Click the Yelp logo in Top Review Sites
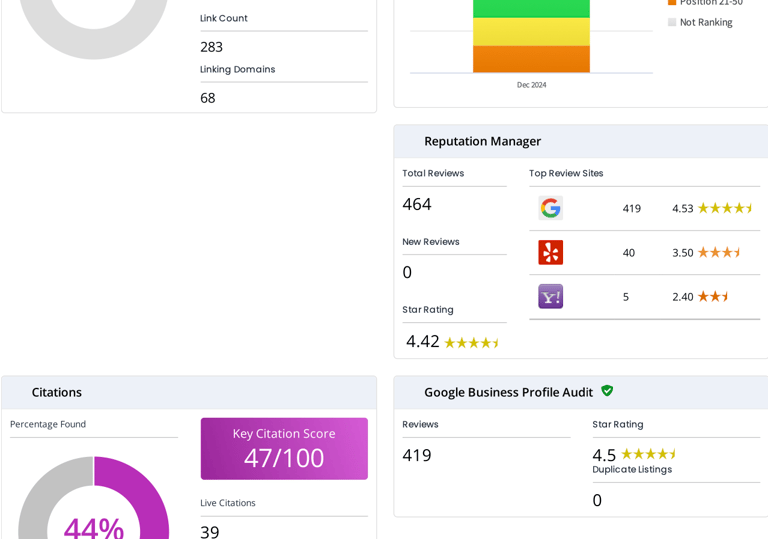 click(x=551, y=252)
